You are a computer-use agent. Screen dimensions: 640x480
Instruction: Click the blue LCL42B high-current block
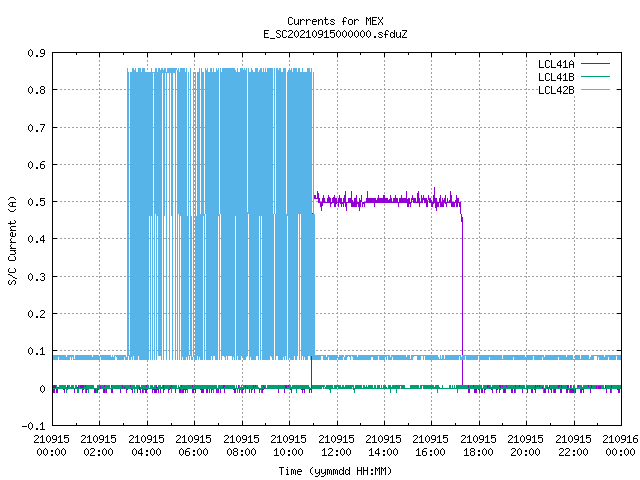(x=221, y=213)
